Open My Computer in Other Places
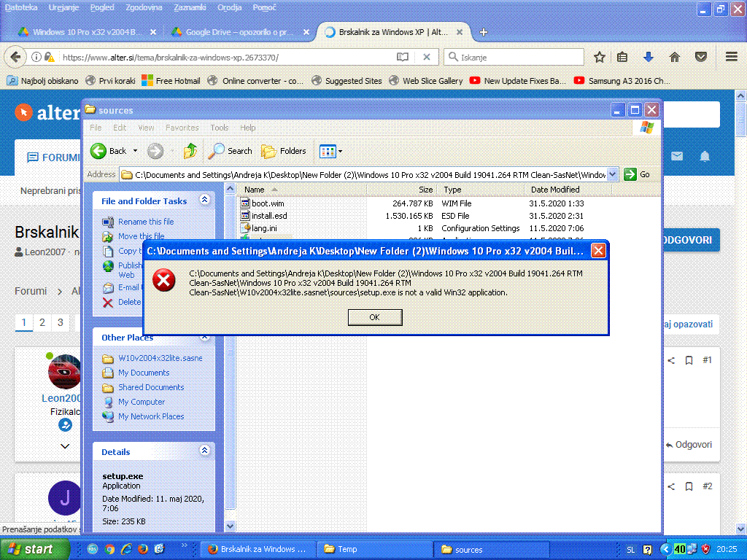Image resolution: width=747 pixels, height=560 pixels. click(142, 402)
